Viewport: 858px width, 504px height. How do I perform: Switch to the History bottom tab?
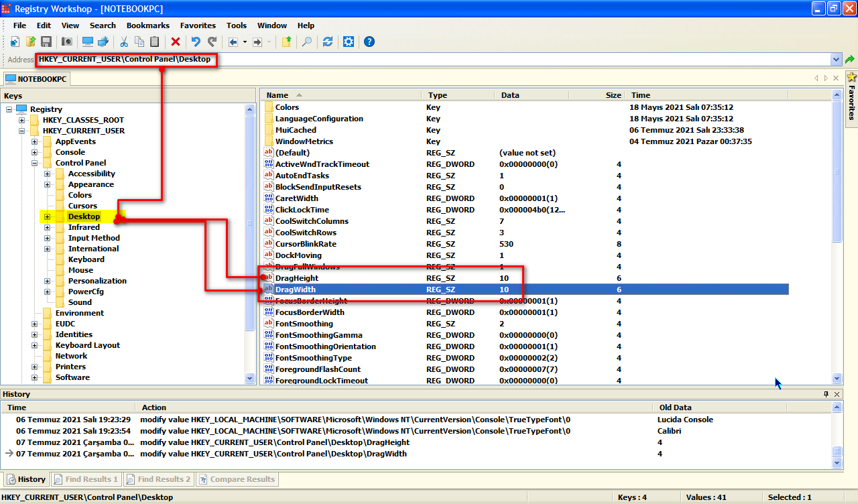pyautogui.click(x=25, y=479)
